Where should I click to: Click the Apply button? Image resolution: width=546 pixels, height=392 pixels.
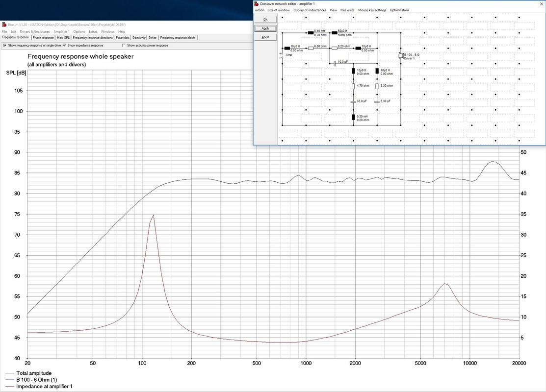click(265, 28)
